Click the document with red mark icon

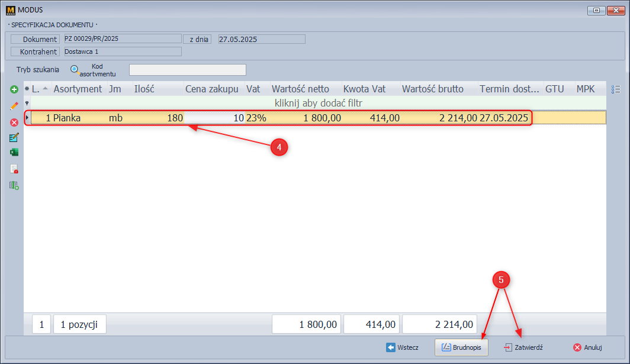tap(14, 169)
